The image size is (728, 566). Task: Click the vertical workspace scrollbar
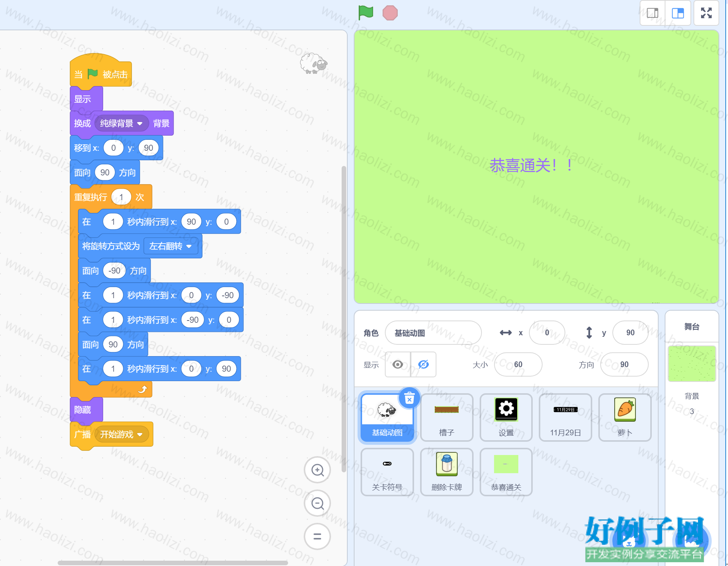tap(344, 319)
